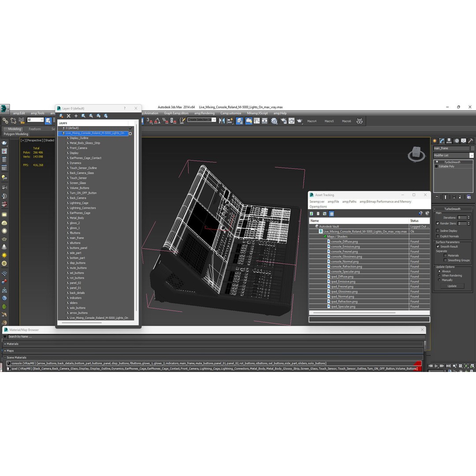This screenshot has width=476, height=476.
Task: Open the Create panel star icon
Action: point(435,141)
